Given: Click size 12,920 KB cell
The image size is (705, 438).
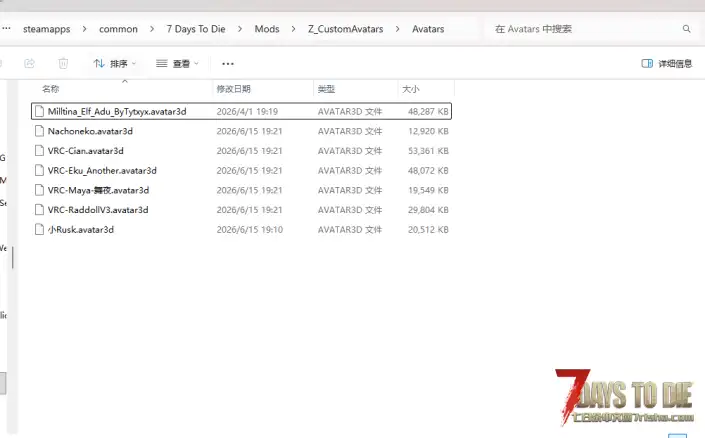Looking at the screenshot, I should coord(428,131).
